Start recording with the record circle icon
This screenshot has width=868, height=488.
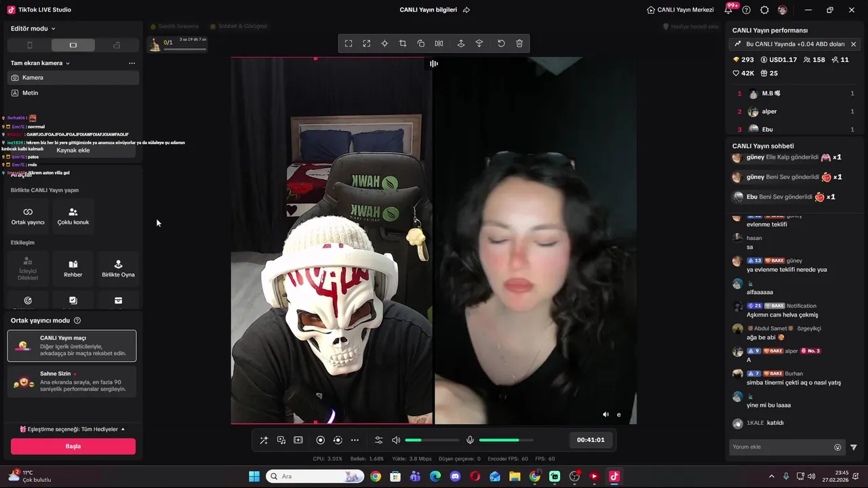click(x=321, y=440)
